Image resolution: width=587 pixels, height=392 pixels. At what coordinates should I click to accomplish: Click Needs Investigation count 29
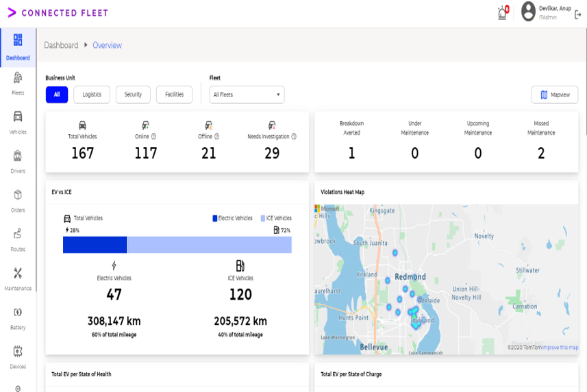(272, 153)
